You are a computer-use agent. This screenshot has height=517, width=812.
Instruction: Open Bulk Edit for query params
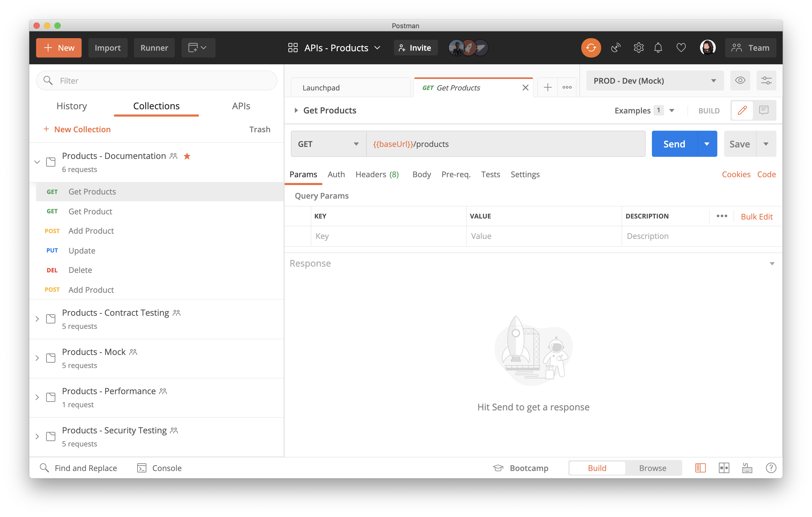tap(756, 216)
